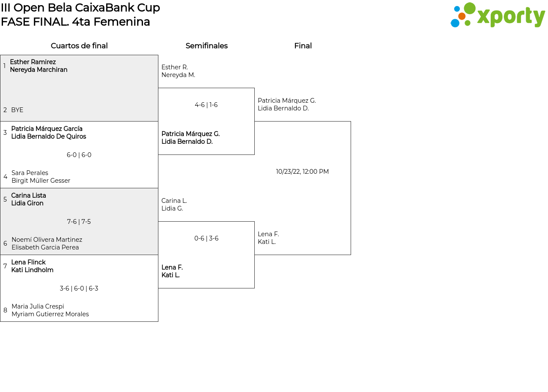This screenshot has width=548, height=392.
Task: Click the 0-6 | 3-6 semifinal score
Action: [x=206, y=238]
